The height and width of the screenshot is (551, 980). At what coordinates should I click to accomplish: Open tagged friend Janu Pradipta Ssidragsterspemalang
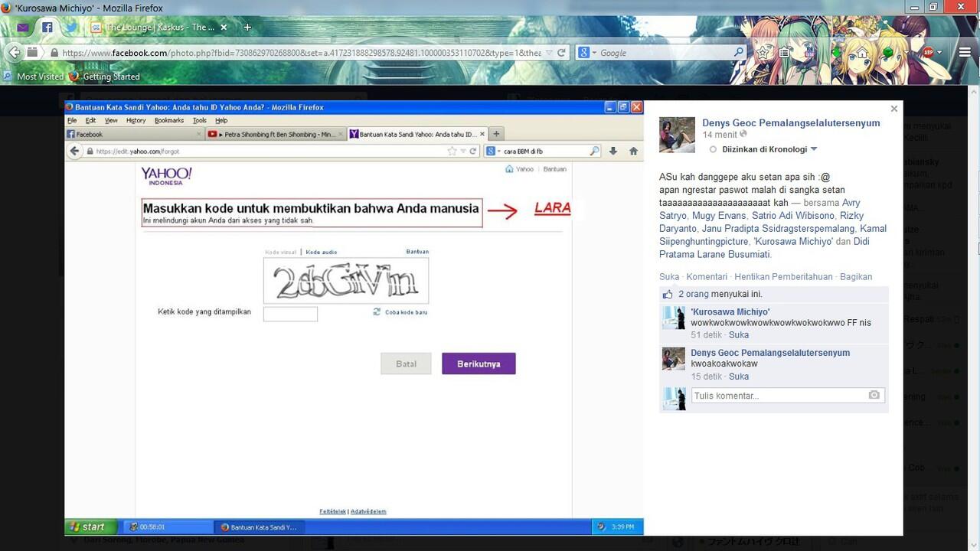pos(778,229)
